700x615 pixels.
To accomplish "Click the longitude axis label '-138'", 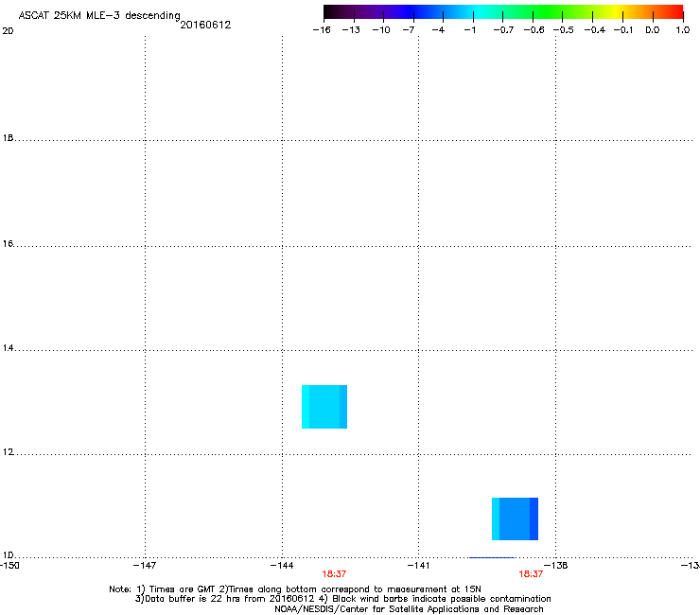I will point(556,566).
